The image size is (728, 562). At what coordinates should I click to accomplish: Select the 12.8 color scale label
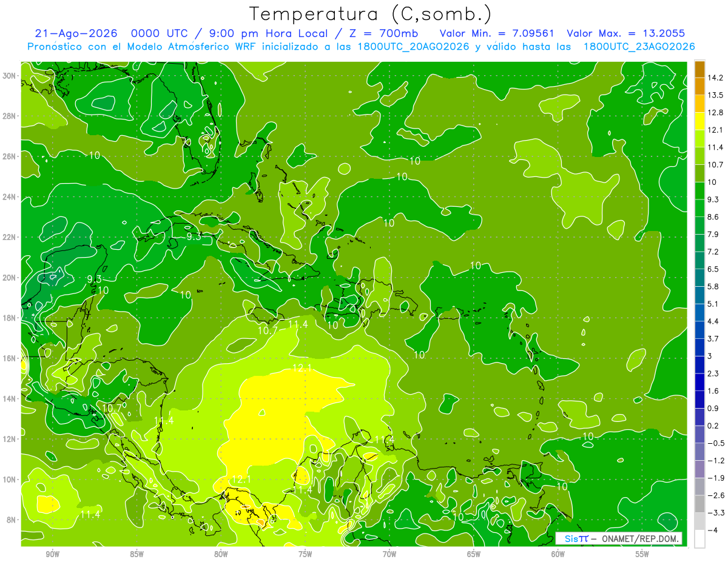click(x=715, y=113)
